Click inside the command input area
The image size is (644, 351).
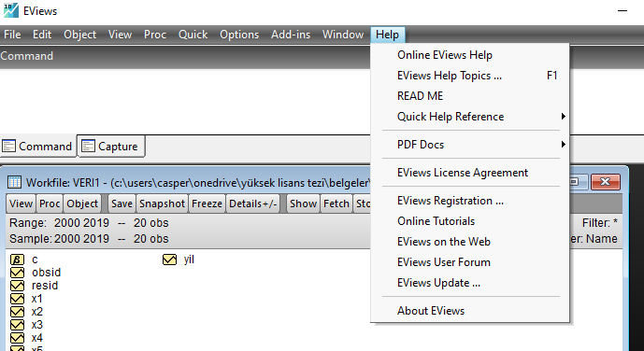click(185, 101)
